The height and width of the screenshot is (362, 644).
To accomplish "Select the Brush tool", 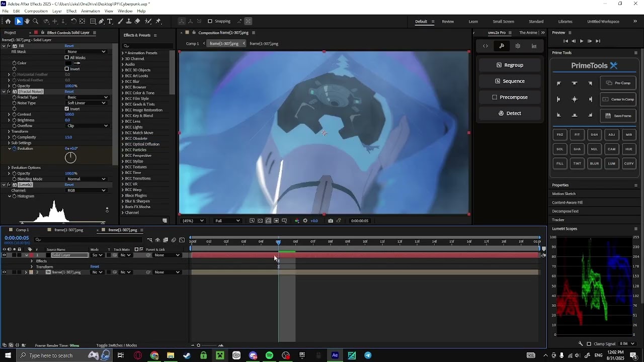I will (120, 21).
